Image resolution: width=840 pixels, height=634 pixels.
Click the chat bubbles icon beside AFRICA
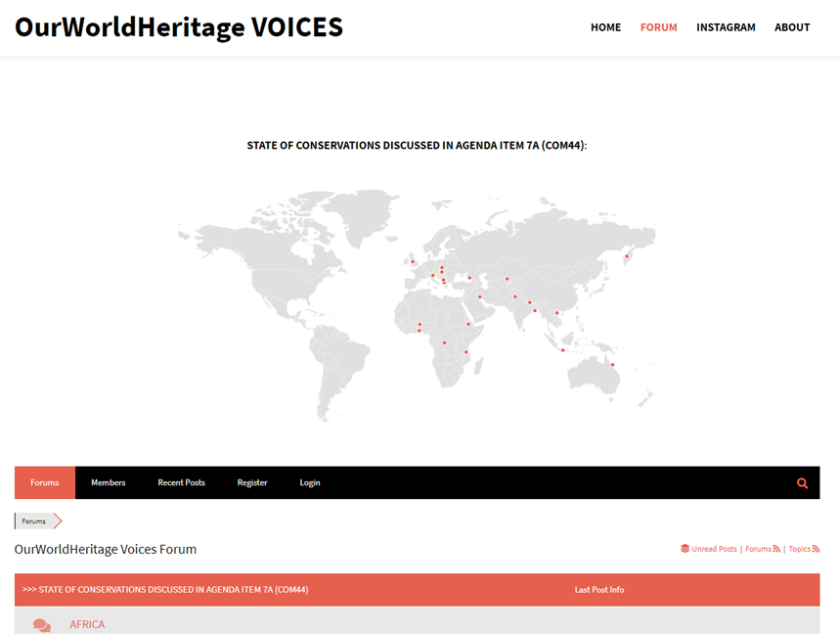42,625
